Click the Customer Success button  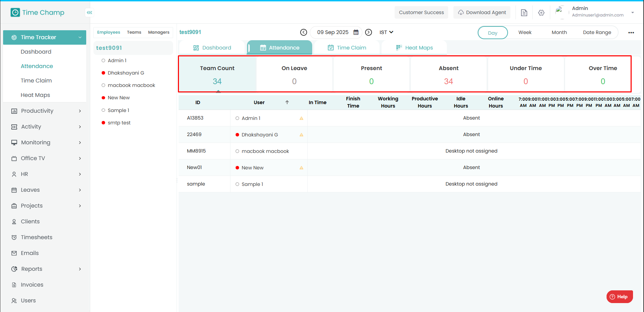pos(421,13)
